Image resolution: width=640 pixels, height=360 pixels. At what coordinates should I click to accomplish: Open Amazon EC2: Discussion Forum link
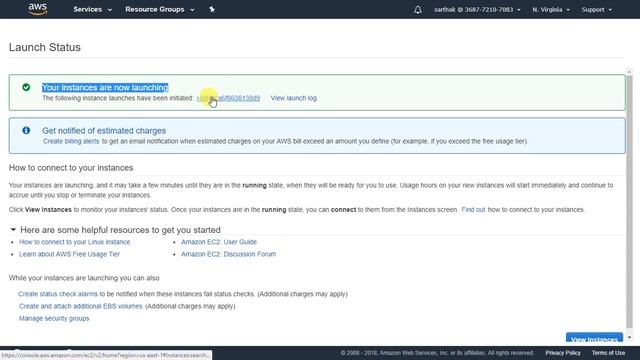point(229,254)
